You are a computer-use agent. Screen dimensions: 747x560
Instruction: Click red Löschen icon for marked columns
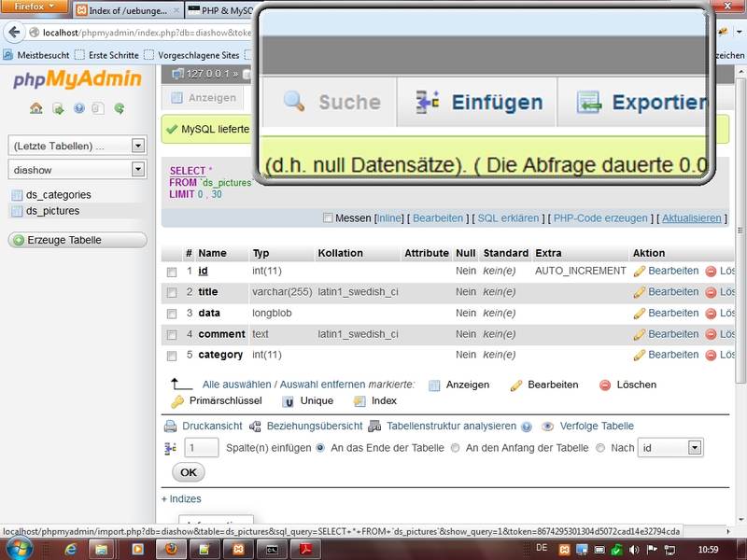click(x=605, y=385)
